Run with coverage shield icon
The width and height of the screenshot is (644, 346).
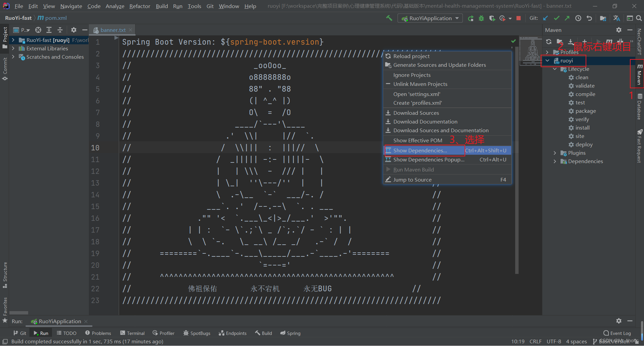point(492,18)
